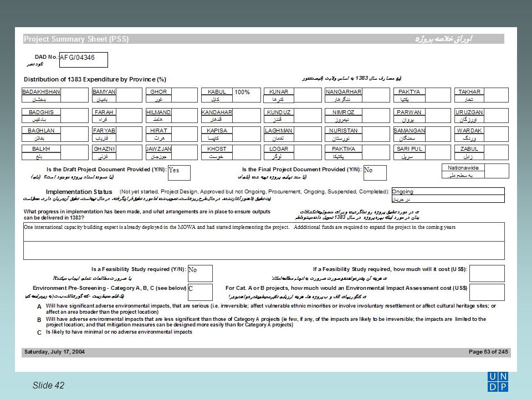The width and height of the screenshot is (532, 399).
Task: Click the TAKHAR province label
Action: point(469,91)
